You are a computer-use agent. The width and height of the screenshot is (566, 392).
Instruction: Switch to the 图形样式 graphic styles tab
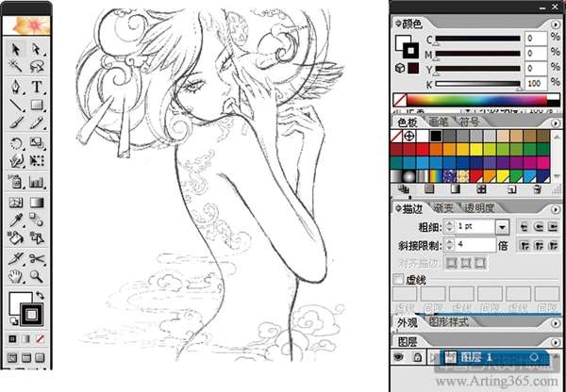pyautogui.click(x=449, y=322)
